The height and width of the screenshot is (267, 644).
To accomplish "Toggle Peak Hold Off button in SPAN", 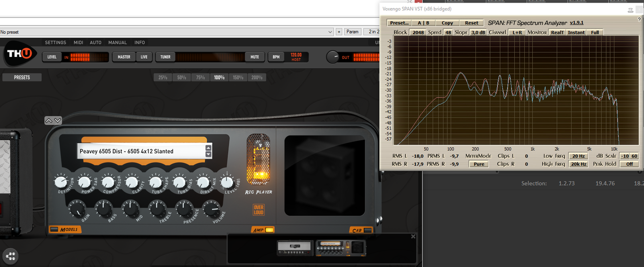I will (x=629, y=164).
